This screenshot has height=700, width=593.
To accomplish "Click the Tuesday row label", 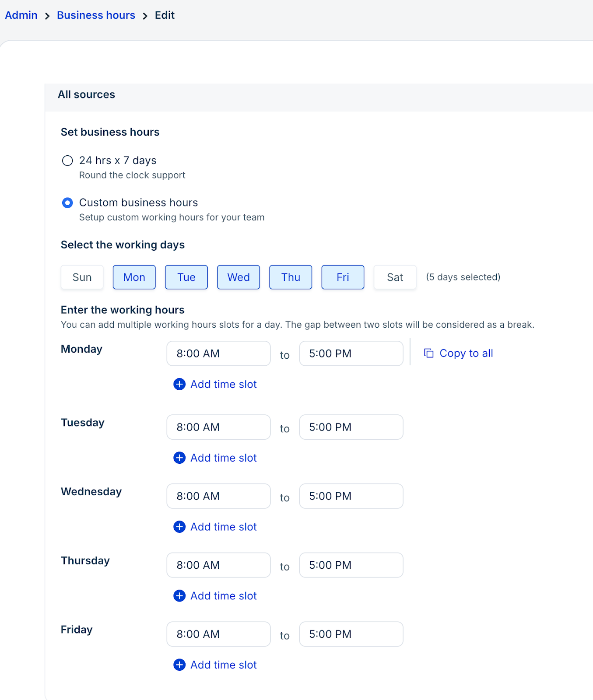I will pyautogui.click(x=82, y=423).
